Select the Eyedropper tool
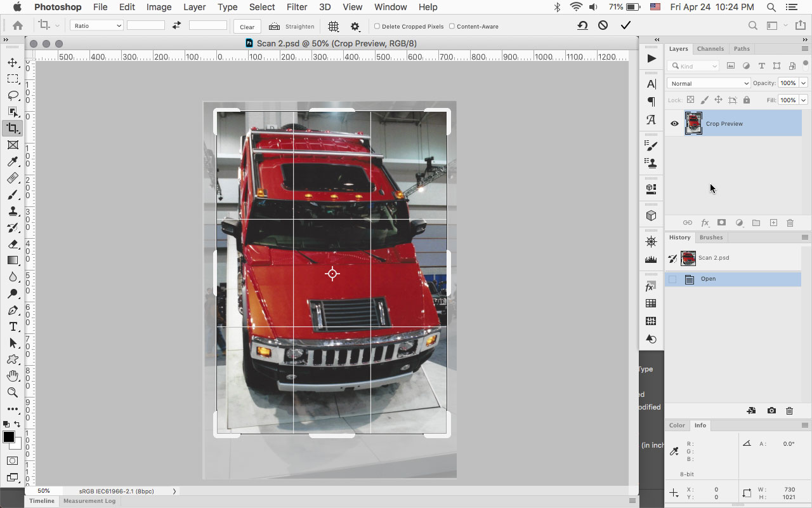This screenshot has height=508, width=812. 13,161
